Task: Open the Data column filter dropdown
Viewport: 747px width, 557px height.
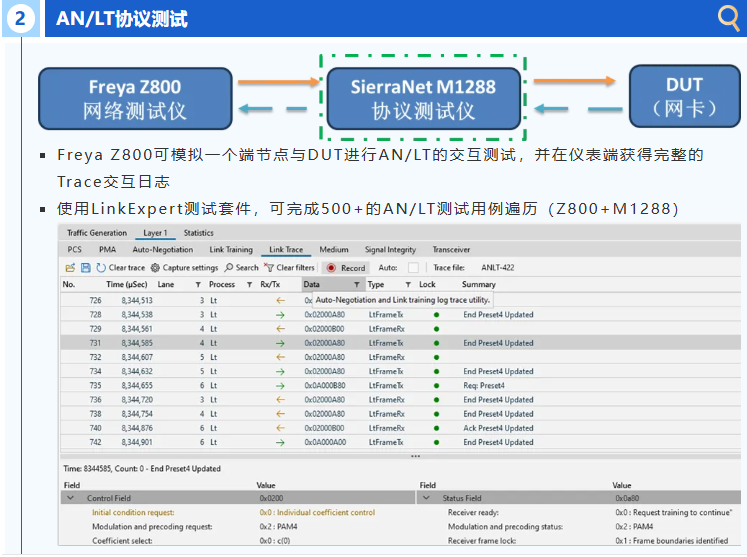Action: (356, 285)
